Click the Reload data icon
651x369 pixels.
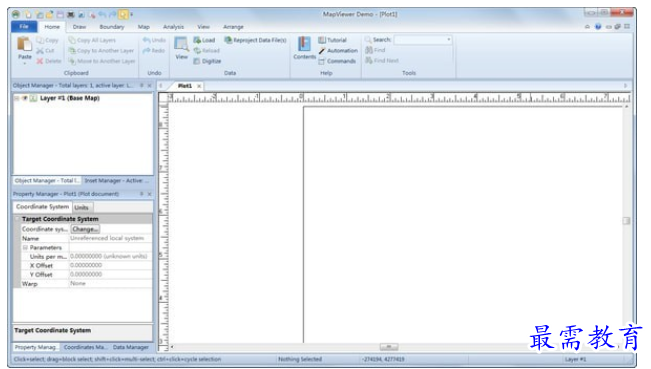coord(197,51)
